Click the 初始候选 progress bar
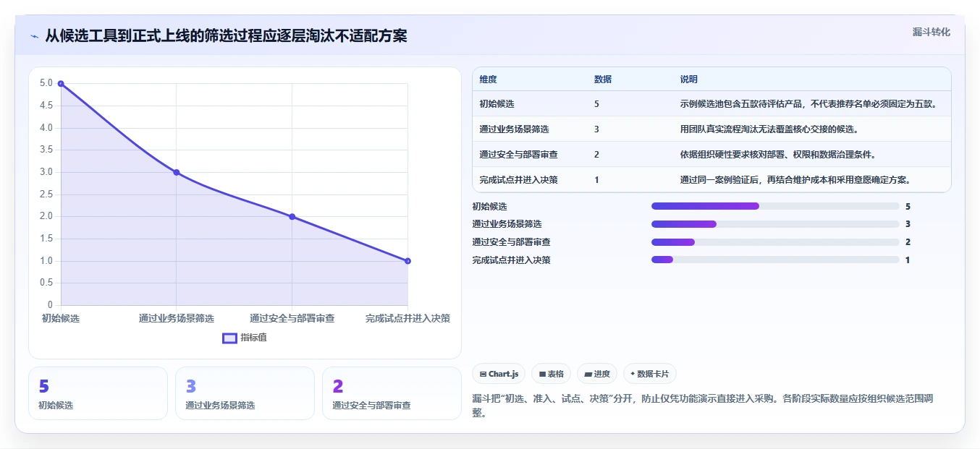 (775, 206)
